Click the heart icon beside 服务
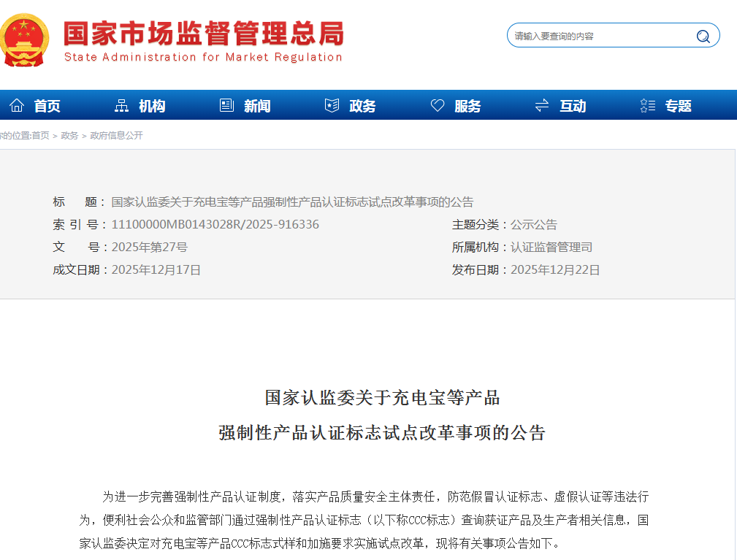 [x=437, y=104]
